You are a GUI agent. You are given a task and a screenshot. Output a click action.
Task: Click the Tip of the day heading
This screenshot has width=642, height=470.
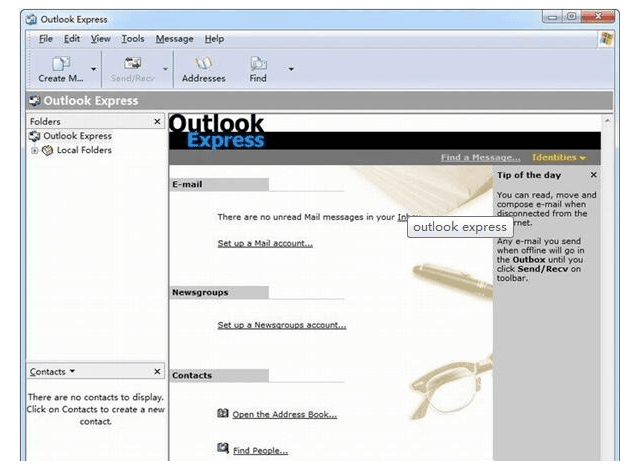click(x=529, y=175)
